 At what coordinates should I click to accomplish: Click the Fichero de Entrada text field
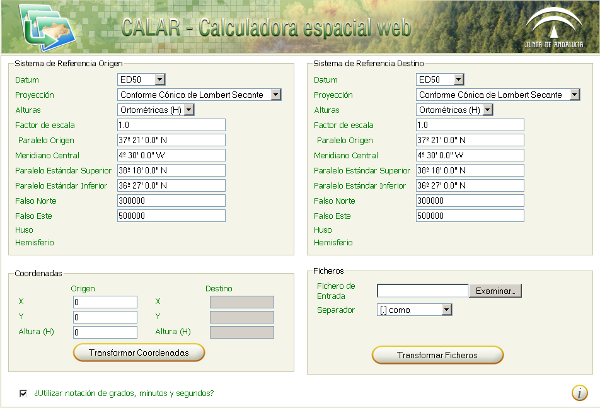[423, 291]
